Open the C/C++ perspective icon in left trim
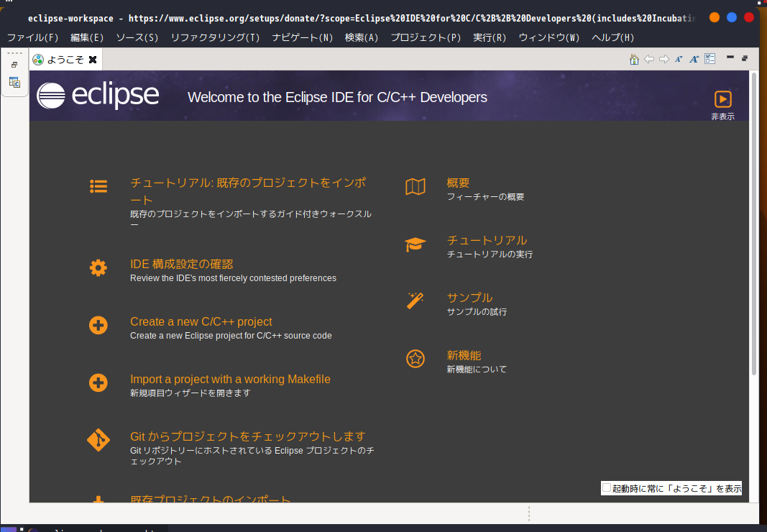Screen dimensions: 767x532 [x=14, y=82]
